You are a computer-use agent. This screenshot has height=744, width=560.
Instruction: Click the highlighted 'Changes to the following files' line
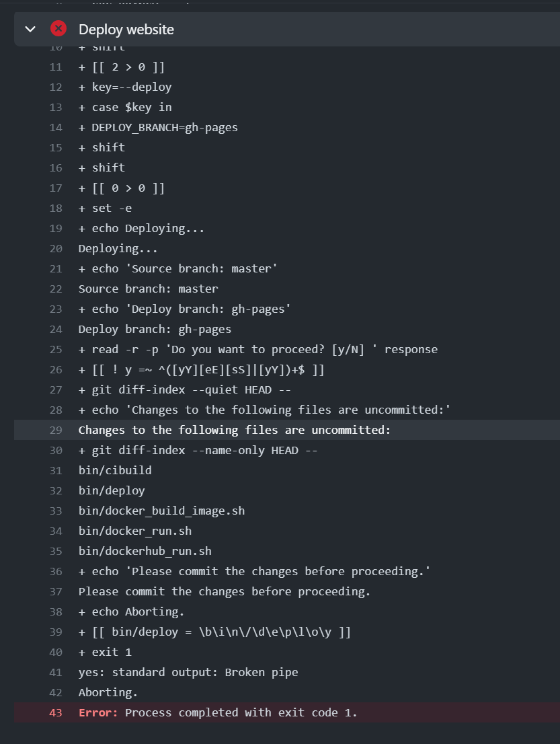click(x=234, y=430)
